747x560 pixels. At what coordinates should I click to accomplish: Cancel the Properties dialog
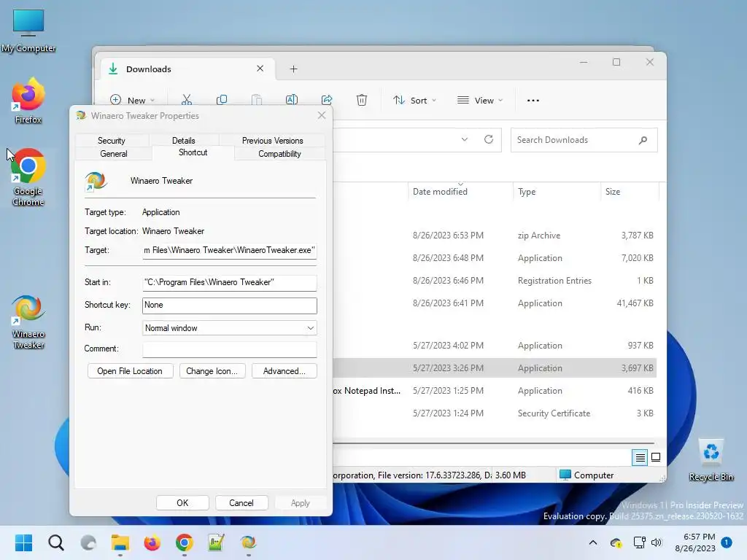241,503
